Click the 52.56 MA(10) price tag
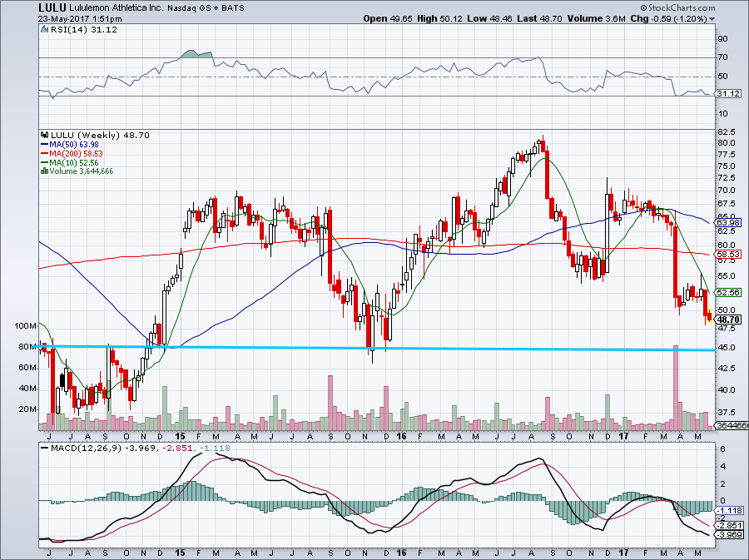Image resolution: width=749 pixels, height=560 pixels. [x=728, y=292]
